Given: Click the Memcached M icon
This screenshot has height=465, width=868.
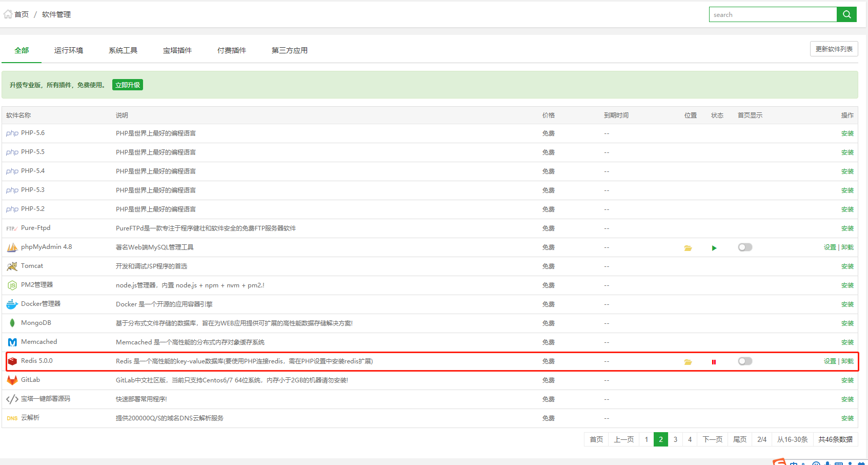Looking at the screenshot, I should pyautogui.click(x=12, y=342).
